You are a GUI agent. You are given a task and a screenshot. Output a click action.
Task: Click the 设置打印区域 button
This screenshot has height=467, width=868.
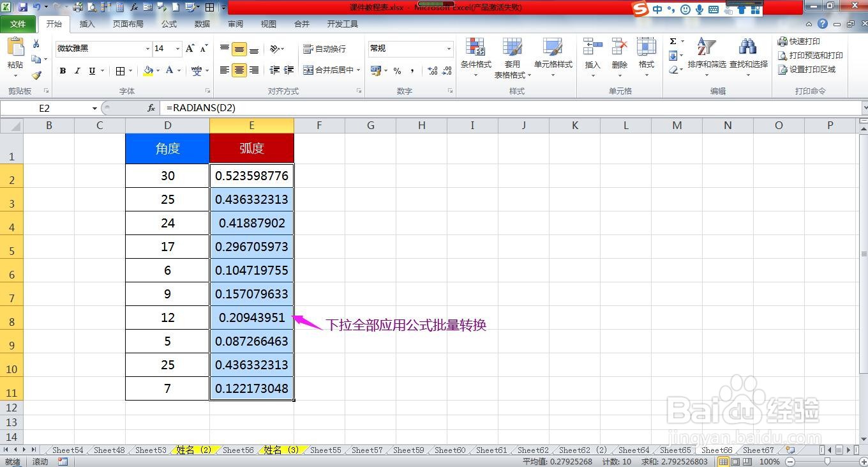click(x=806, y=70)
